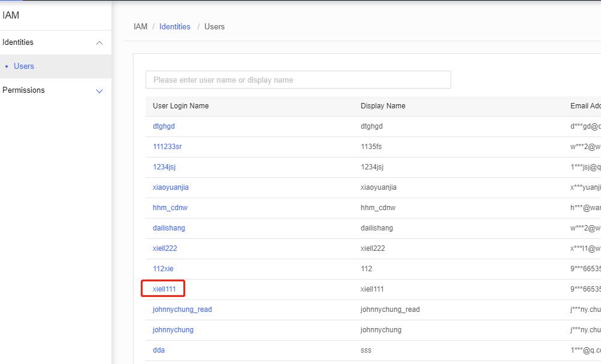Screen dimensions: 601x364
Task: Click the Display Name column header
Action: (383, 106)
